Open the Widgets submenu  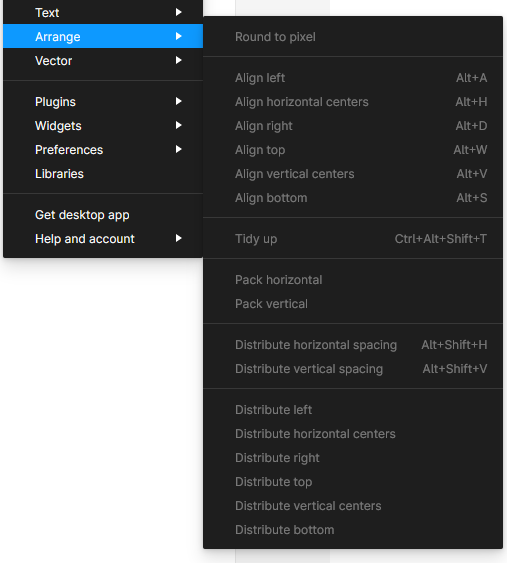(x=103, y=126)
